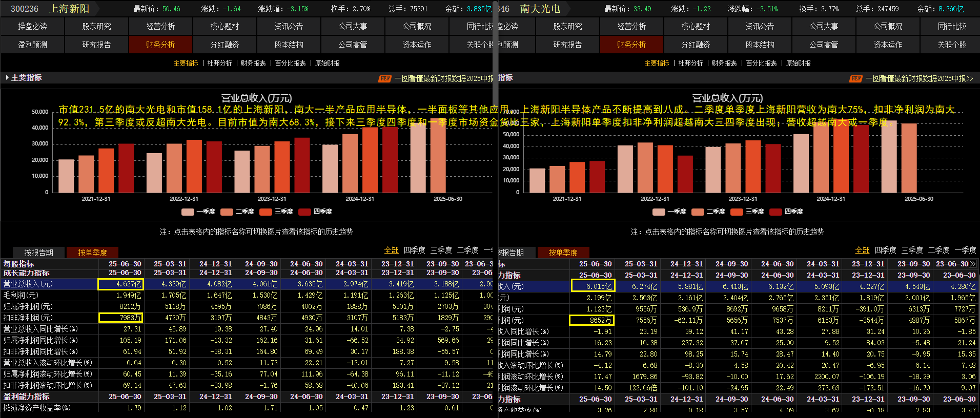This screenshot has width=980, height=418.
Task: Open 资讯公告 tab in the 南大光电 panel
Action: pyautogui.click(x=760, y=26)
